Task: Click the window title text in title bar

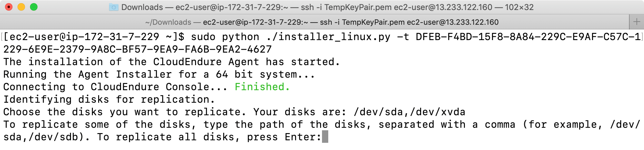Action: click(327, 7)
